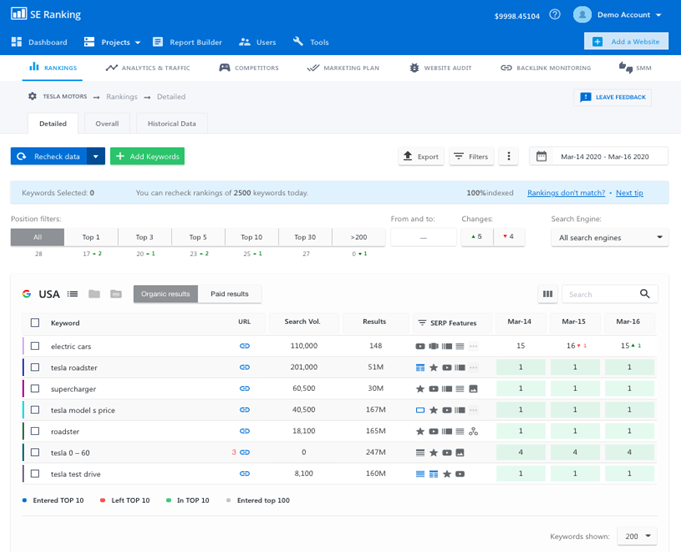Switch to Analytics & Traffic section
This screenshot has height=552, width=681.
[x=148, y=68]
